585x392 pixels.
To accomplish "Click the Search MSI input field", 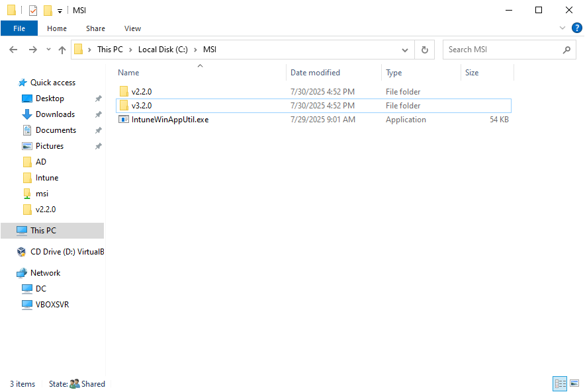I will [504, 50].
